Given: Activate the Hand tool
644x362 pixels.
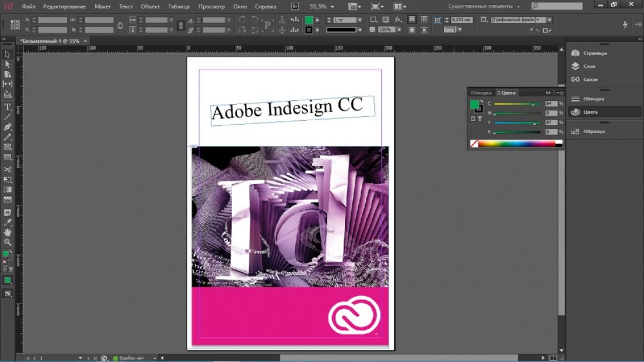Looking at the screenshot, I should click(x=8, y=232).
